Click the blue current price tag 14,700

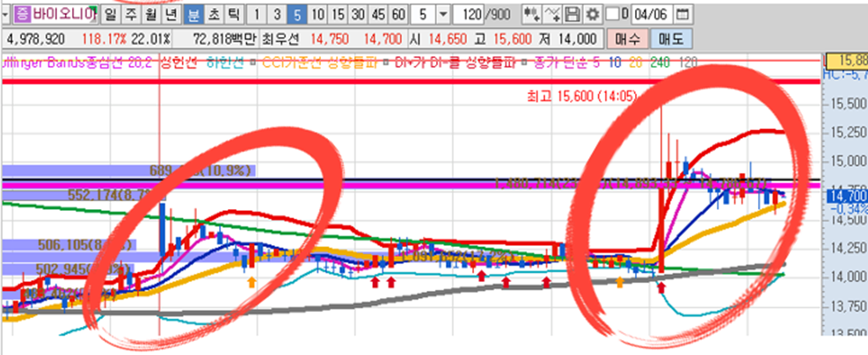(846, 195)
